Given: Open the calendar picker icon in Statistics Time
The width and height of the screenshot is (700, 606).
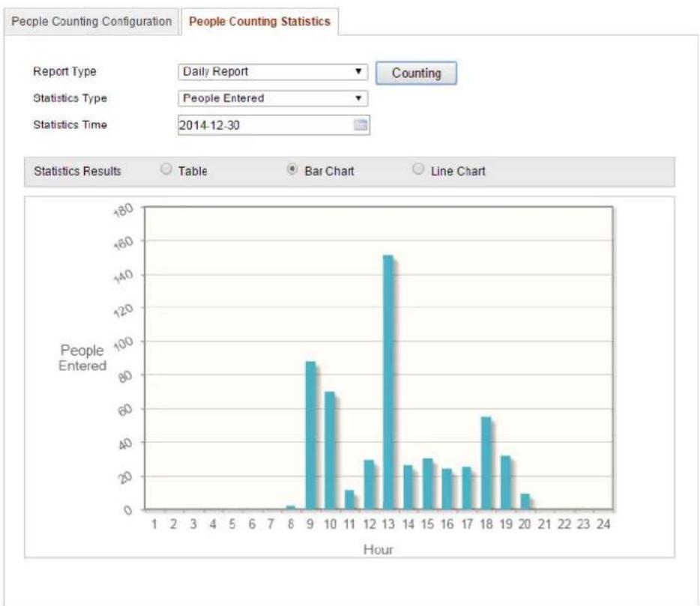Looking at the screenshot, I should pyautogui.click(x=360, y=125).
